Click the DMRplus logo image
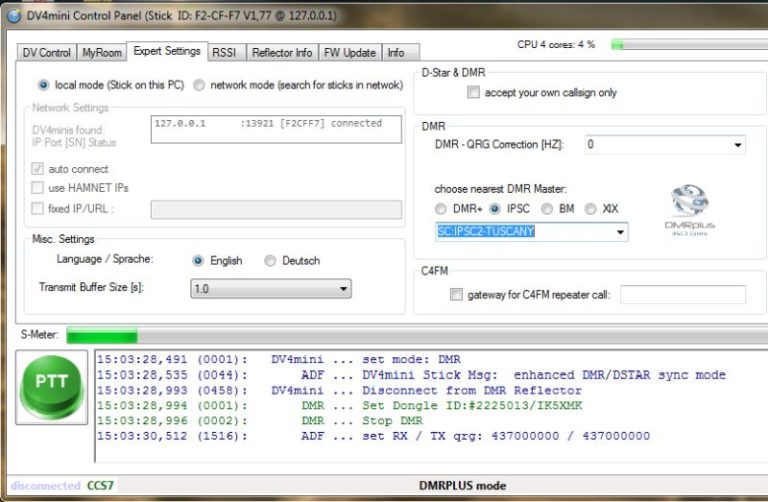768x502 pixels. (x=690, y=210)
